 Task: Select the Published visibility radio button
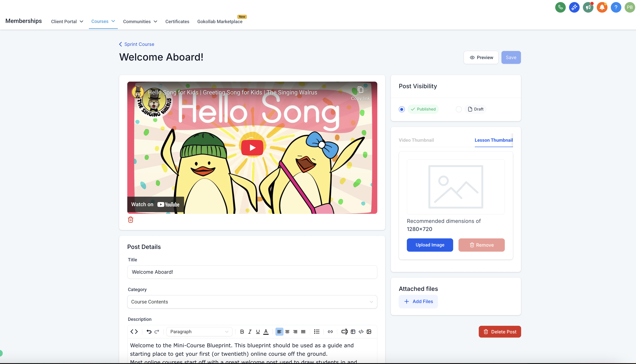tap(402, 109)
